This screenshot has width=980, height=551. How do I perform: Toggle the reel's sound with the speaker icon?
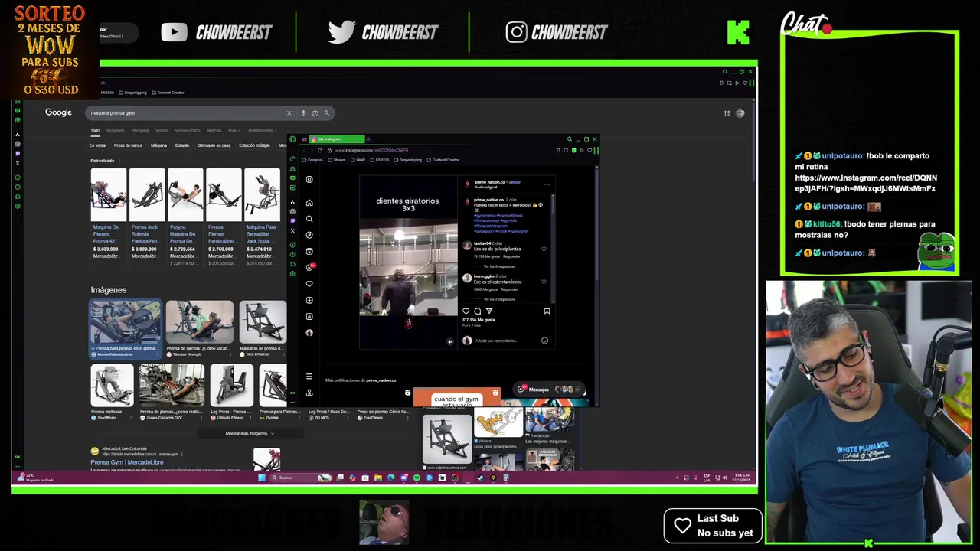click(450, 341)
